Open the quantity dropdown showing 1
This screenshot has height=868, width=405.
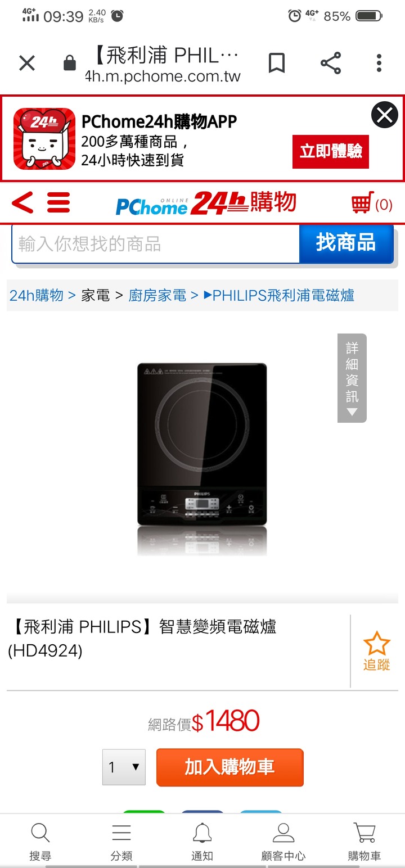[x=124, y=767]
